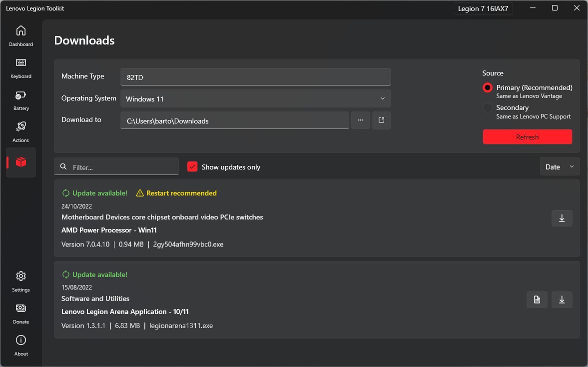This screenshot has height=367, width=588.
Task: Toggle the Show updates only checkbox
Action: (192, 166)
